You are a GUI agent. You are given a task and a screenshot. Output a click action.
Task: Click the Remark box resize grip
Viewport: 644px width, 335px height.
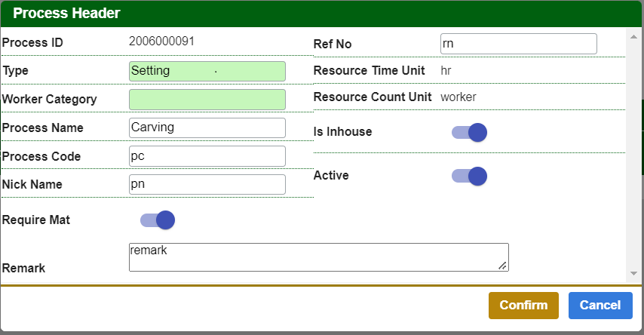pyautogui.click(x=503, y=265)
